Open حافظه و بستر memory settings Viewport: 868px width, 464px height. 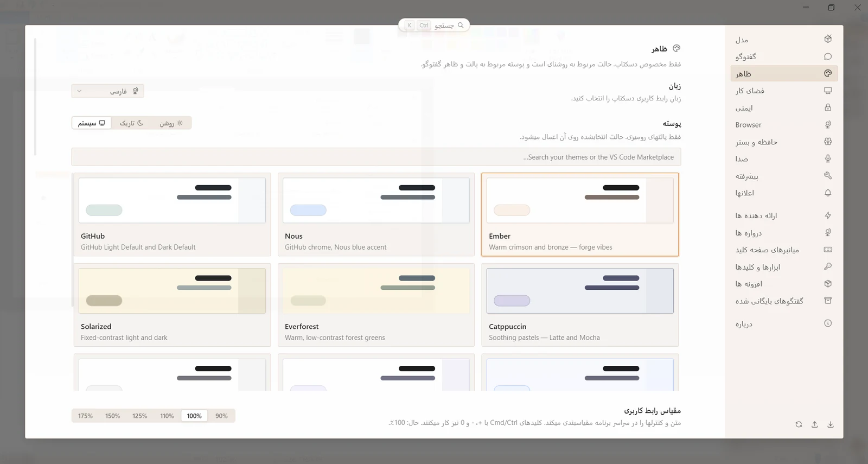(784, 142)
